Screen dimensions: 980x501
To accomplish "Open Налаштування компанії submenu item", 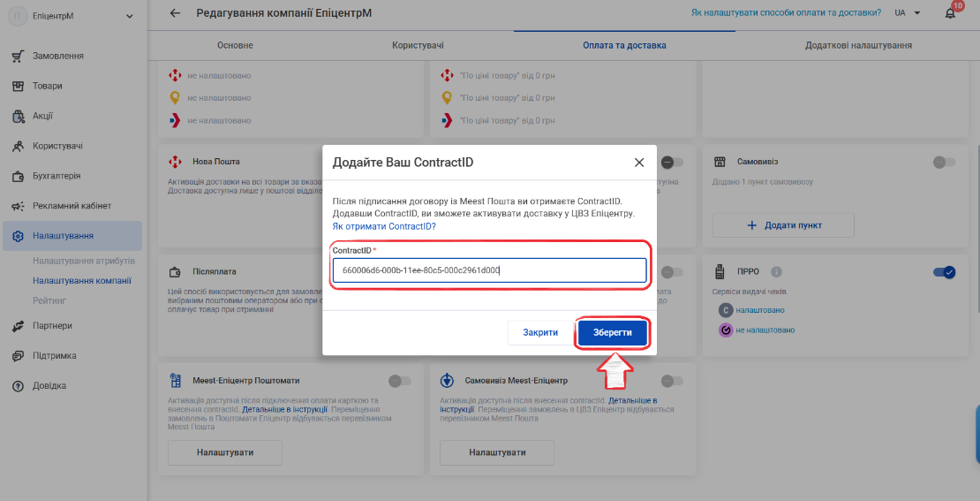I will (82, 281).
